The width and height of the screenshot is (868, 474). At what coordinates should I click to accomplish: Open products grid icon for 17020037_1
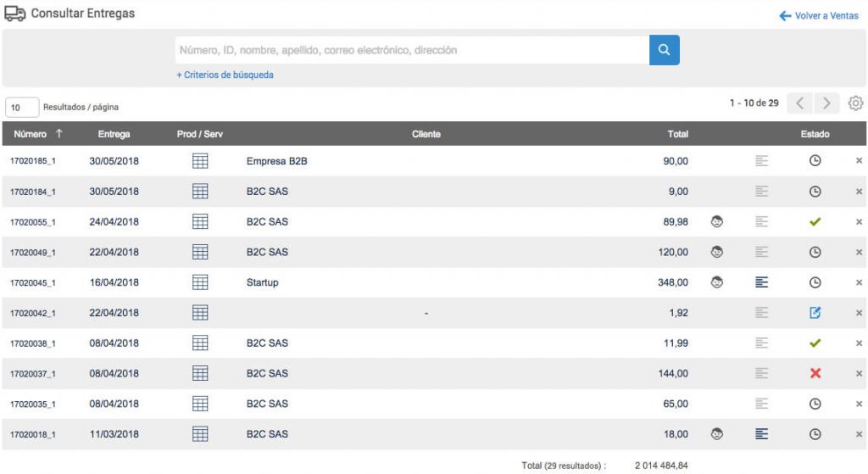(x=200, y=373)
